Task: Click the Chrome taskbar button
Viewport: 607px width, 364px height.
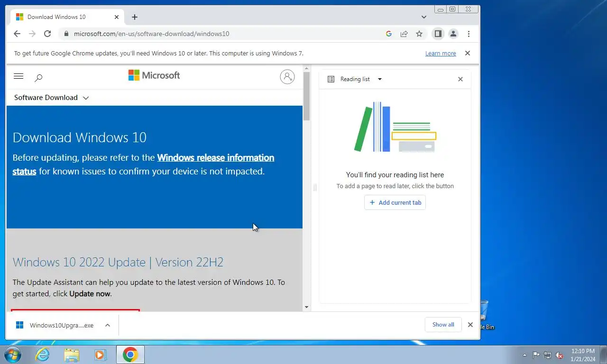Action: 130,355
